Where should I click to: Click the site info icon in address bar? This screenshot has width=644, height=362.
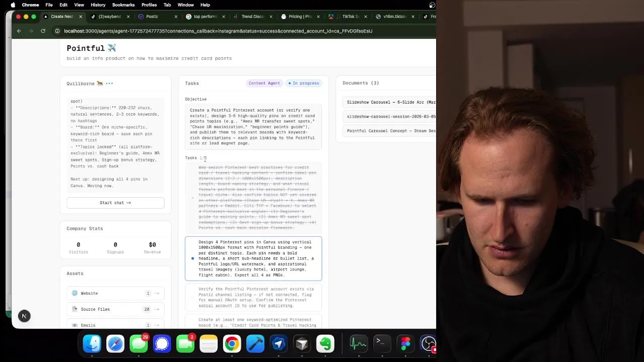tap(57, 31)
